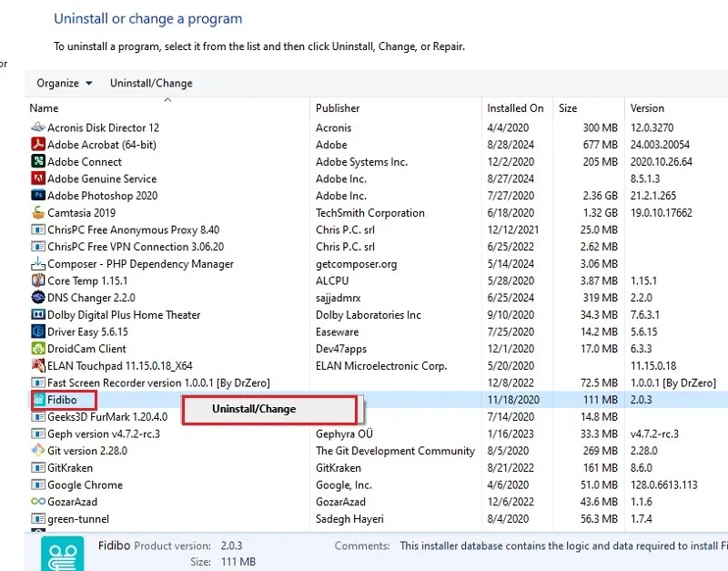Select the green-tunnel program name

[x=78, y=519]
